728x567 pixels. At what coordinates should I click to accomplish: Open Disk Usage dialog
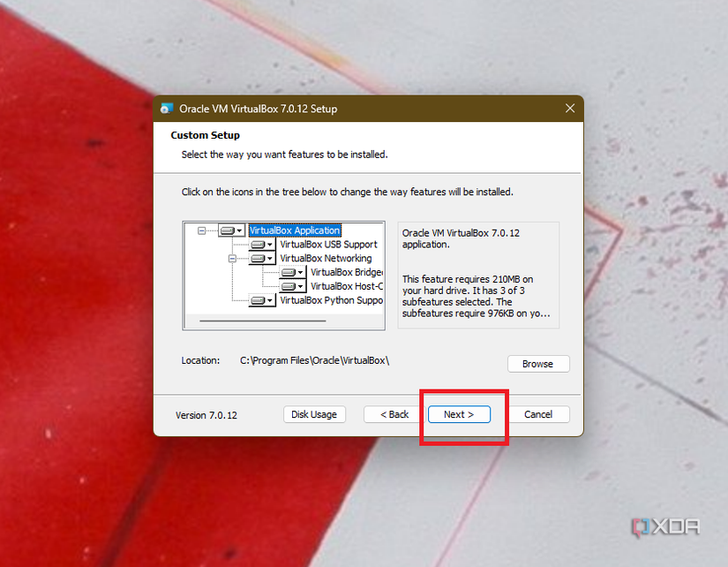[314, 414]
